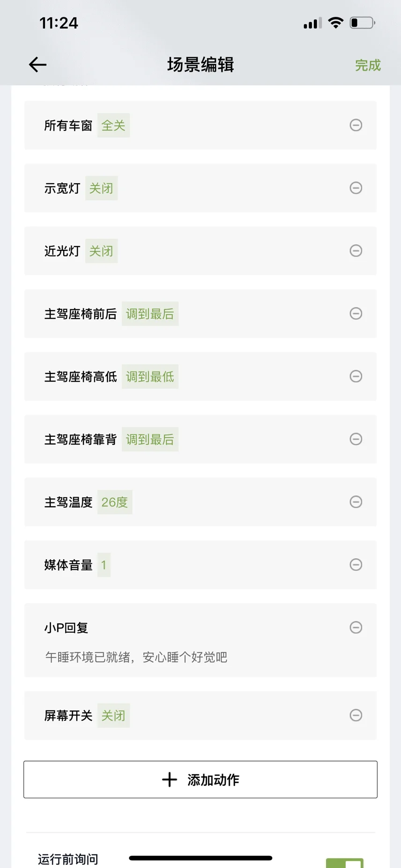Change the 屏幕开关 关闭 value
This screenshot has width=401, height=868.
[113, 716]
